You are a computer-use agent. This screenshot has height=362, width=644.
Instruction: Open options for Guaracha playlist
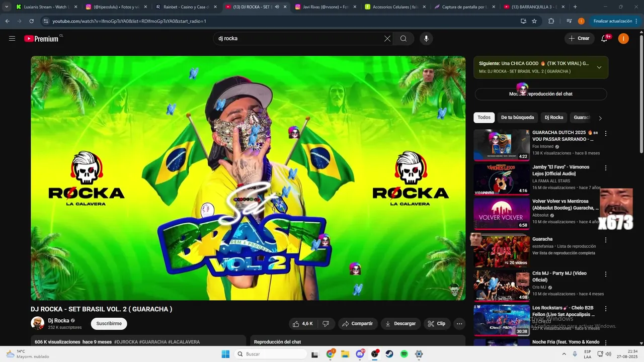click(606, 240)
